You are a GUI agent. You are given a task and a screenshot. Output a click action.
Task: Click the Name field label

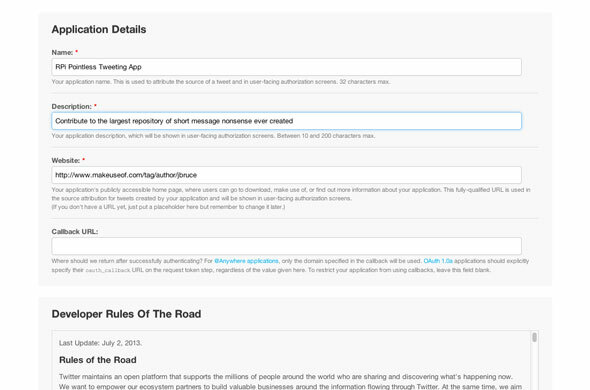tap(62, 52)
